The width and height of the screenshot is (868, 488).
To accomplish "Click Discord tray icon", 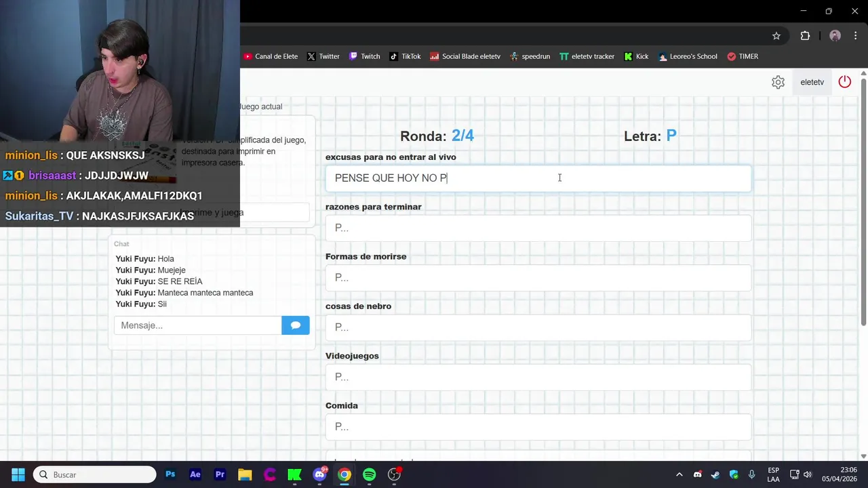I will [698, 474].
